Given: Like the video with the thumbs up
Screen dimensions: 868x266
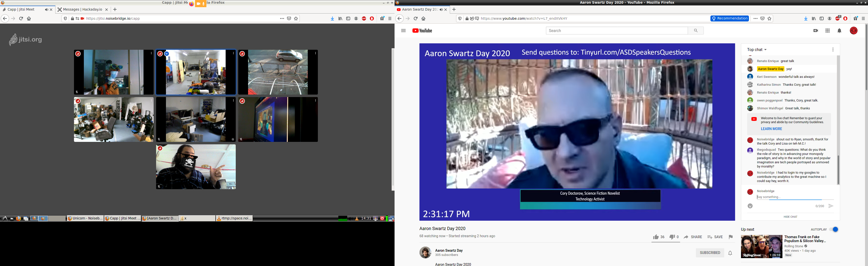Looking at the screenshot, I should point(656,237).
